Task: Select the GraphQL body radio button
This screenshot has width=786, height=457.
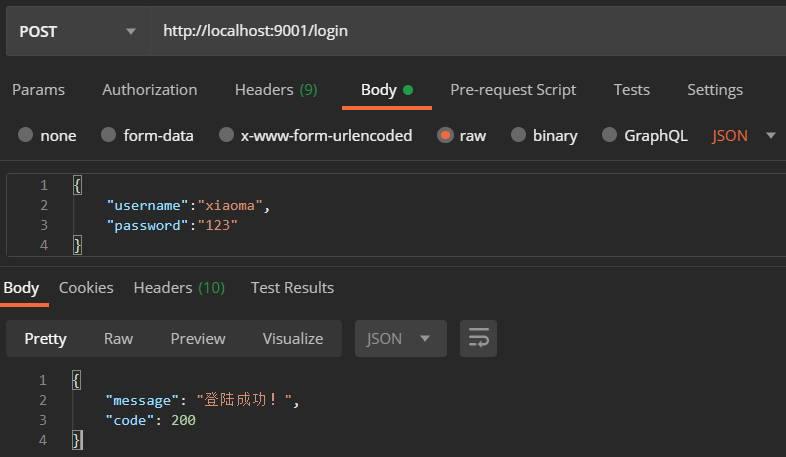Action: point(609,135)
